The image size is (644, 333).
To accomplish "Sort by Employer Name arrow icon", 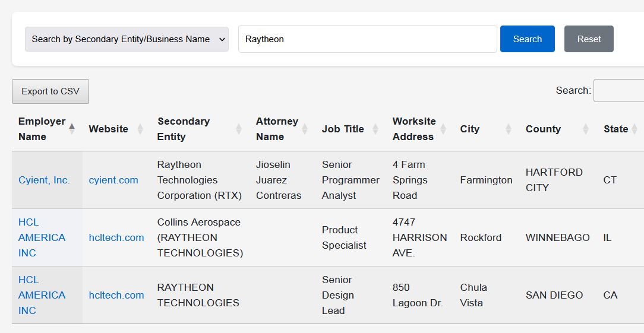I will tap(72, 129).
